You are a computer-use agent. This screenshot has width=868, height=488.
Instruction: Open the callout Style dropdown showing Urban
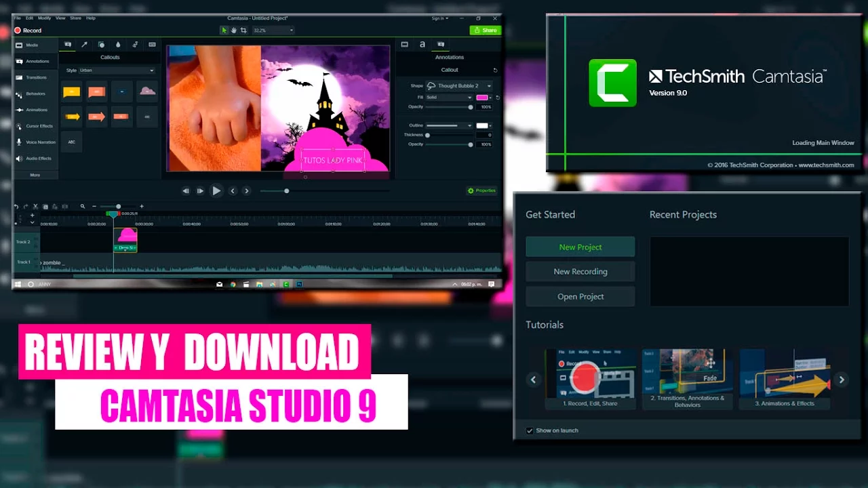(117, 70)
